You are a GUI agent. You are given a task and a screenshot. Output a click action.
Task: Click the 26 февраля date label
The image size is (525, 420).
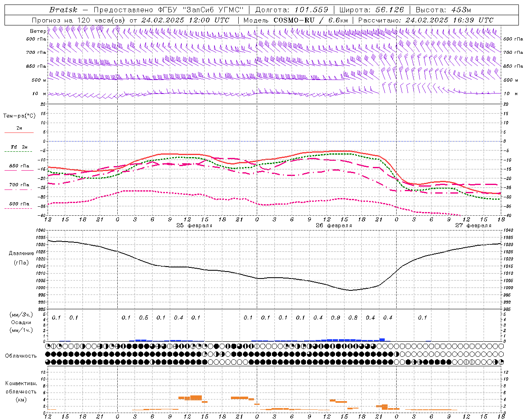(x=334, y=226)
